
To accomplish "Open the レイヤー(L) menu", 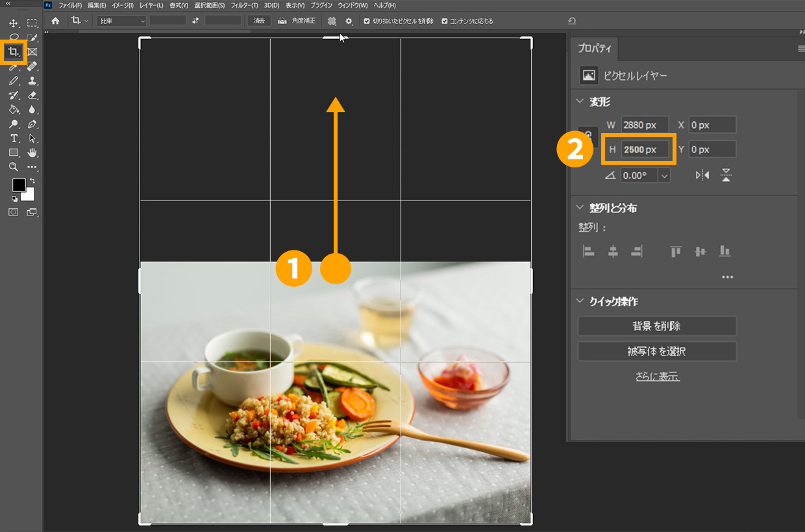I will [x=151, y=5].
